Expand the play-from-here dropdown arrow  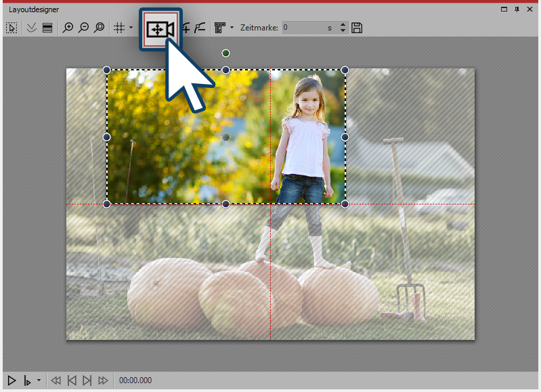pyautogui.click(x=39, y=380)
